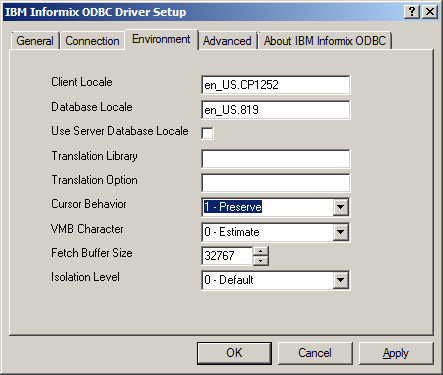Click the Client Locale input field
Screen dimensions: 443x375
tap(276, 85)
